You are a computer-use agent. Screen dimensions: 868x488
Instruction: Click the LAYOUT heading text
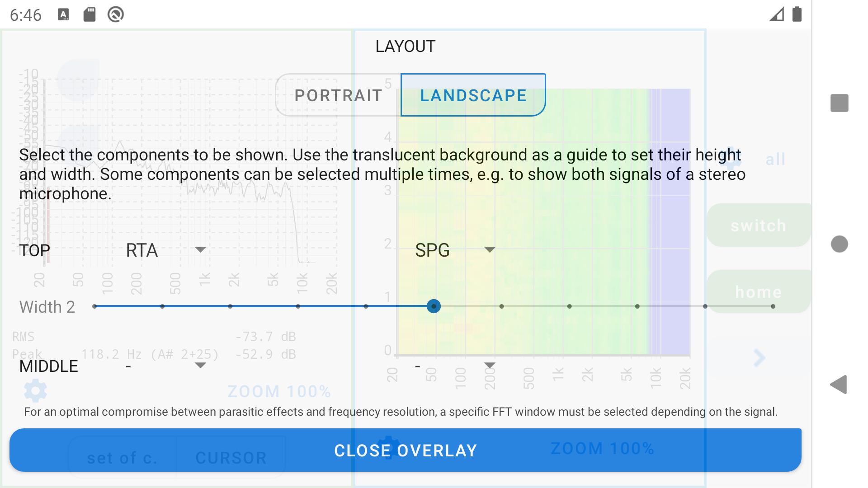tap(406, 46)
